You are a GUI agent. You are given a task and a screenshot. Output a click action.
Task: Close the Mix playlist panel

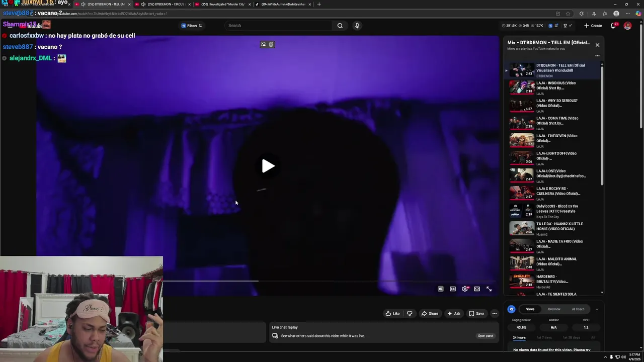597,45
